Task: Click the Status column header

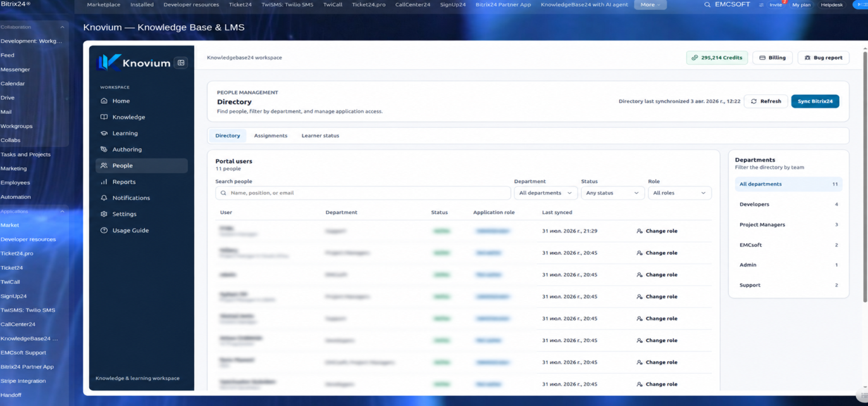Action: 439,213
